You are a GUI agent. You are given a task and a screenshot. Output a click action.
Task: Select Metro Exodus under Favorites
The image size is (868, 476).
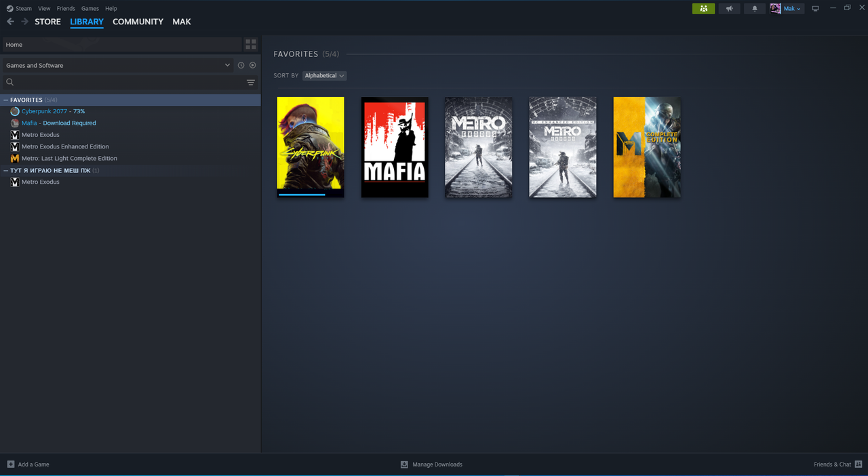(41, 135)
